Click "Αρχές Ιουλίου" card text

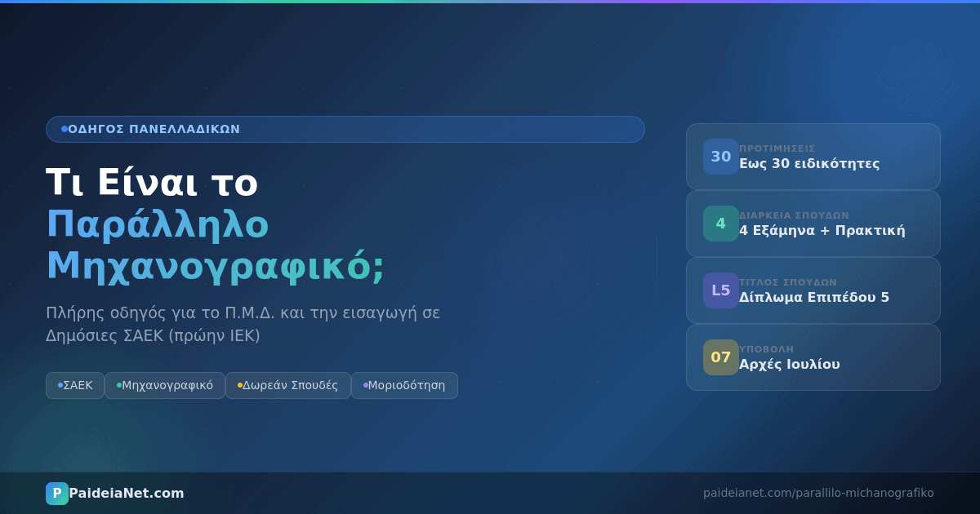[789, 364]
